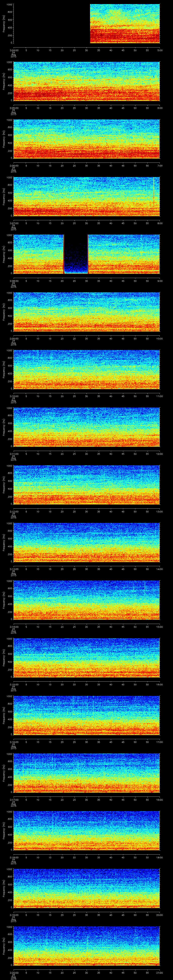
Task: Click the spectrogram panel starting at 2:18:00
Action: click(87, 831)
